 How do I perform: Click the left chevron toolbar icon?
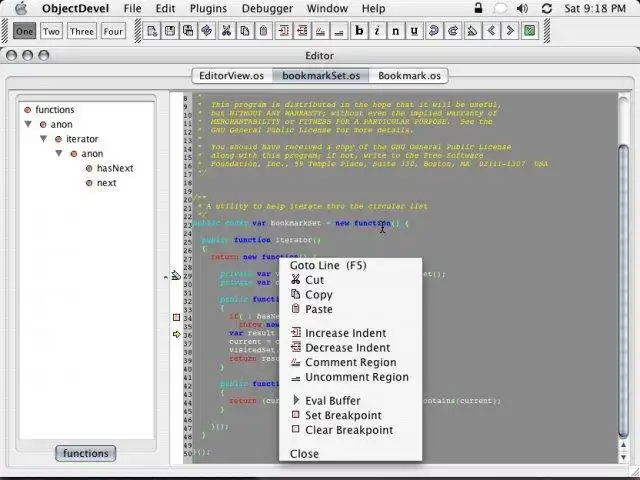[x=491, y=31]
